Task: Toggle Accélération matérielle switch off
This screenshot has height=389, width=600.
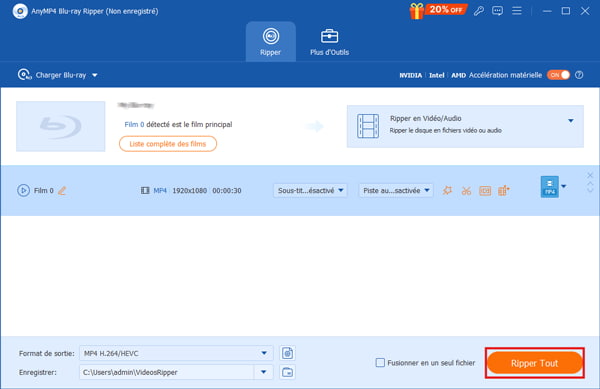Action: tap(558, 75)
